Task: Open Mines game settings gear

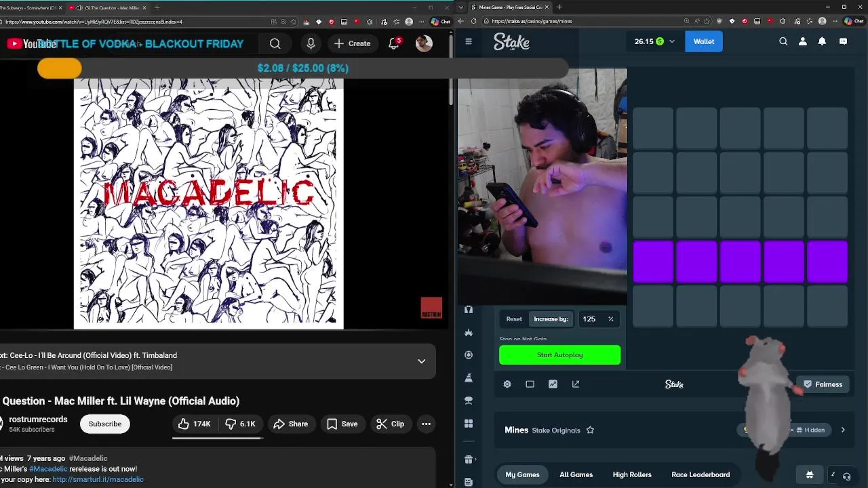Action: pyautogui.click(x=507, y=384)
